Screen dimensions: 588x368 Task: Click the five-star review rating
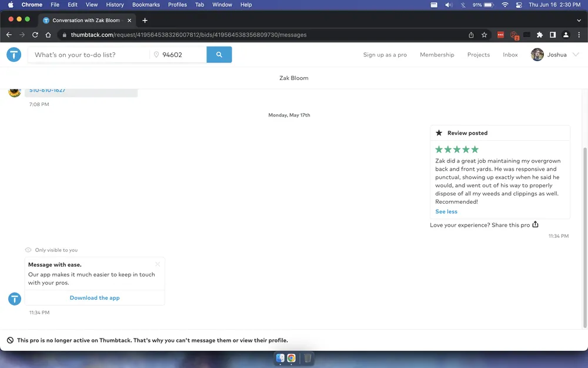pyautogui.click(x=457, y=150)
